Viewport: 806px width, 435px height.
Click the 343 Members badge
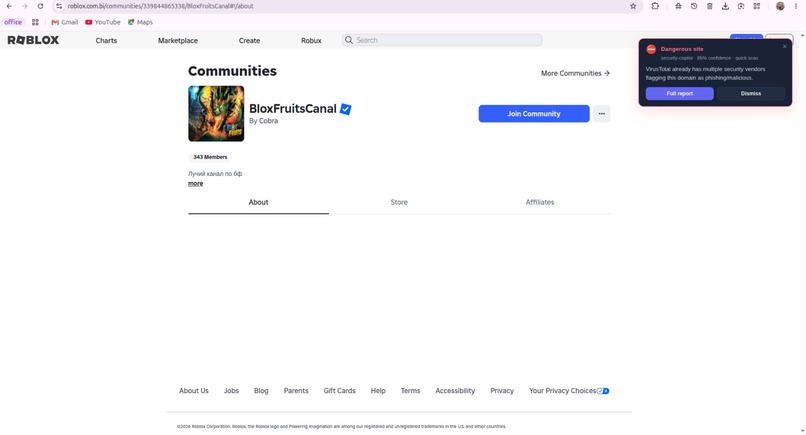pos(210,157)
